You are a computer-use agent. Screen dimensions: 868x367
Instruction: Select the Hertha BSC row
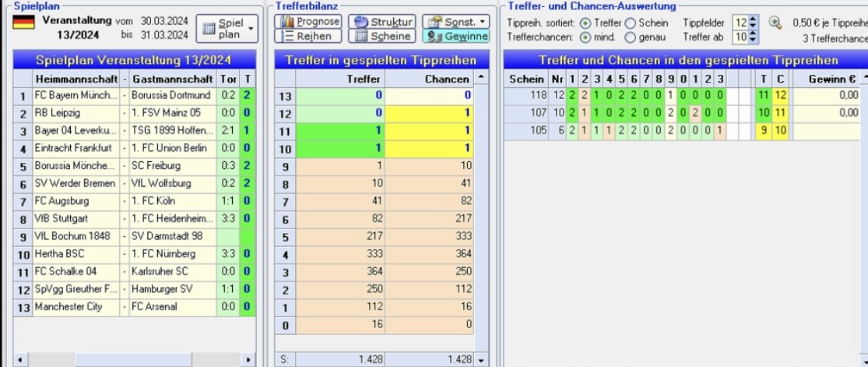pyautogui.click(x=135, y=254)
